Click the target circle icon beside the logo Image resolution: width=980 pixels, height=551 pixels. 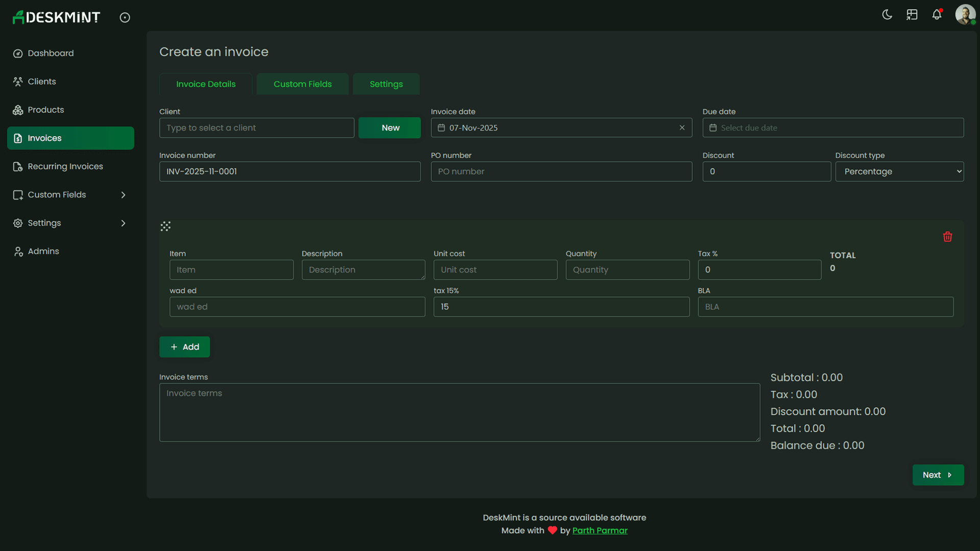coord(125,17)
